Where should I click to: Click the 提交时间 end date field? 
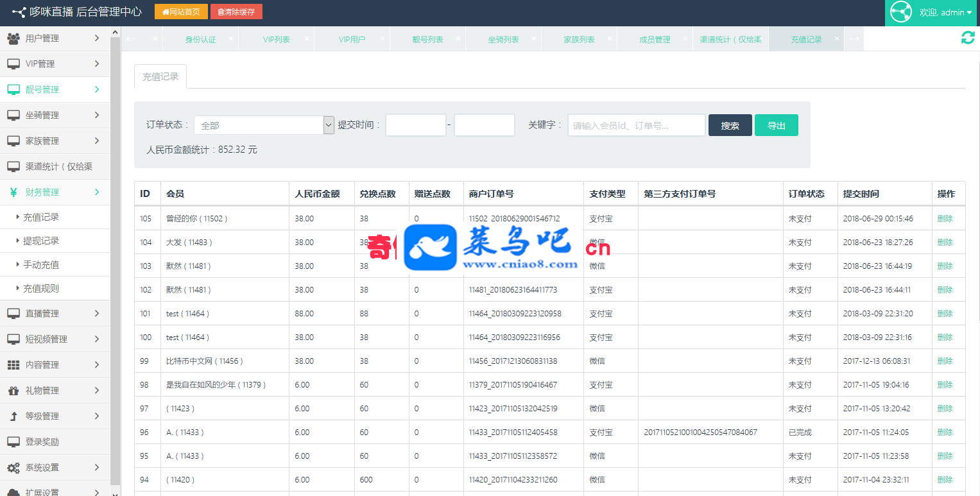pos(485,125)
